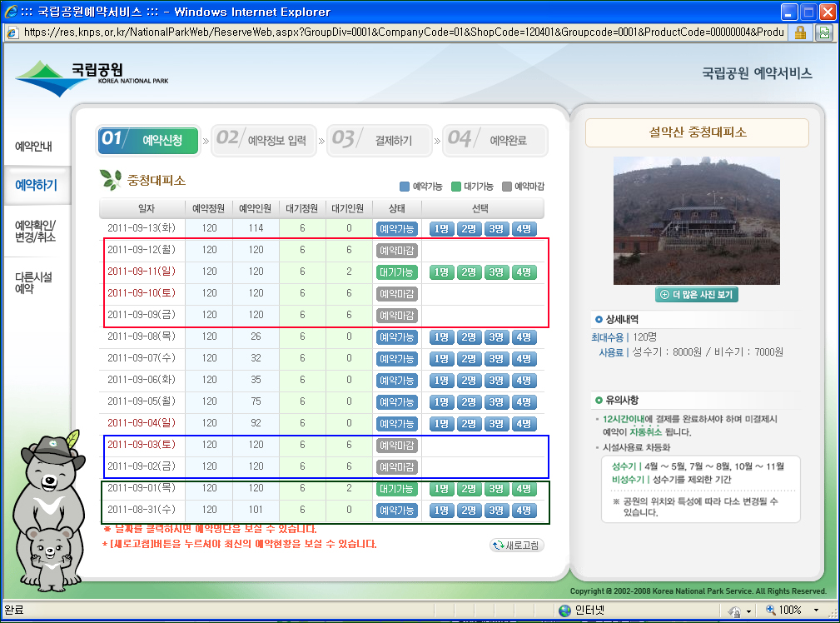The image size is (840, 623).
Task: Select 예약확인/변경/취소 in the left menu
Action: [x=36, y=231]
